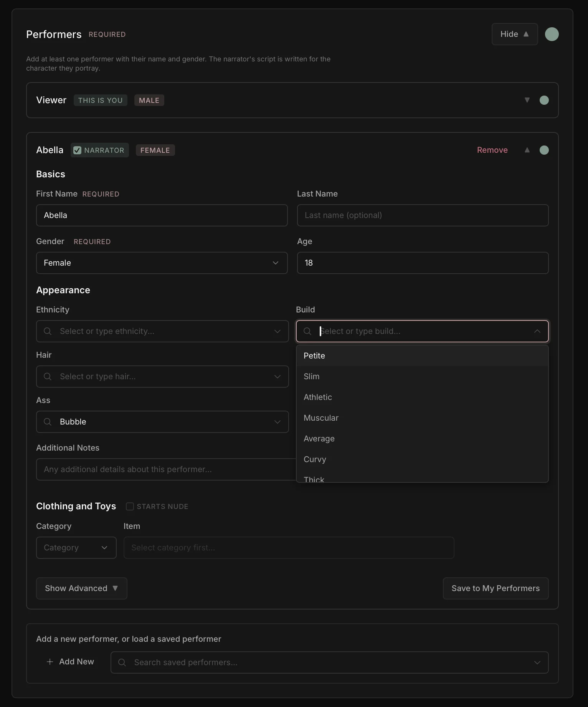Collapse the Abella performer card
Screen dimensions: 588x707
click(x=527, y=150)
